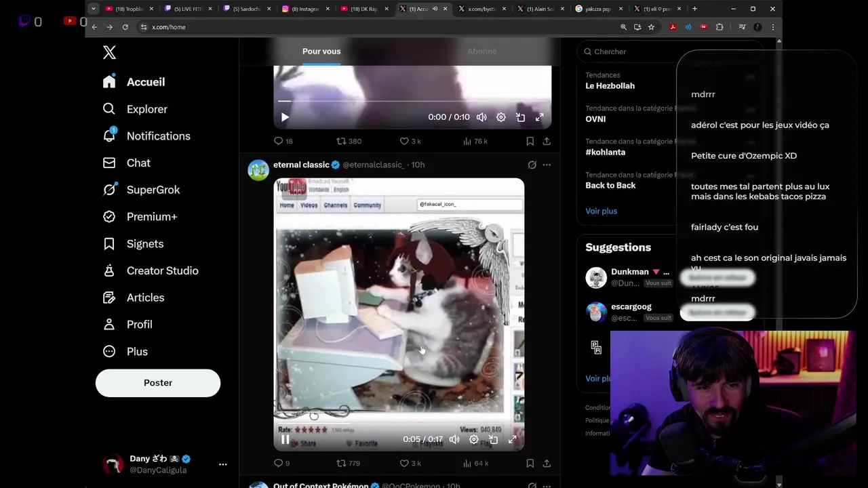
Task: Open Signets bookmarks page
Action: [133, 244]
